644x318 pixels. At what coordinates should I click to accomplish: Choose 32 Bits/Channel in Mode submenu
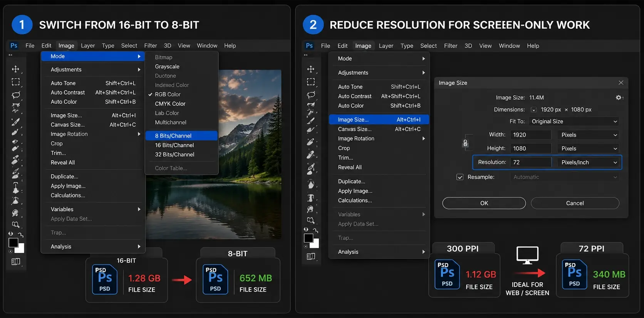pos(181,155)
